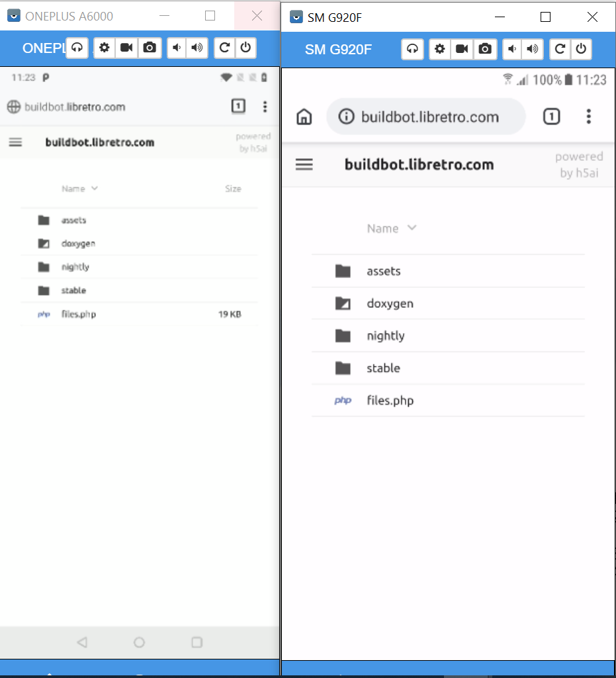Tap the Android back button on ONEPLUS
Screen dimensions: 616x678
pyautogui.click(x=82, y=642)
